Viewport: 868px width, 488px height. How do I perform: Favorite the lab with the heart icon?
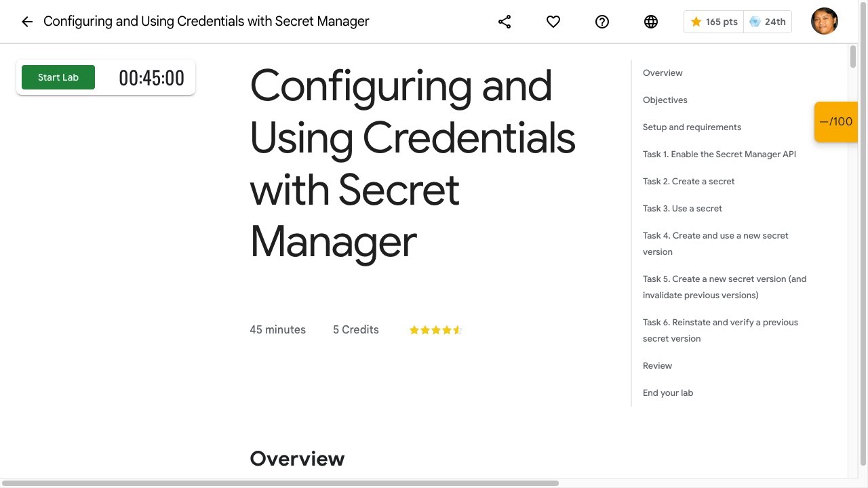553,22
